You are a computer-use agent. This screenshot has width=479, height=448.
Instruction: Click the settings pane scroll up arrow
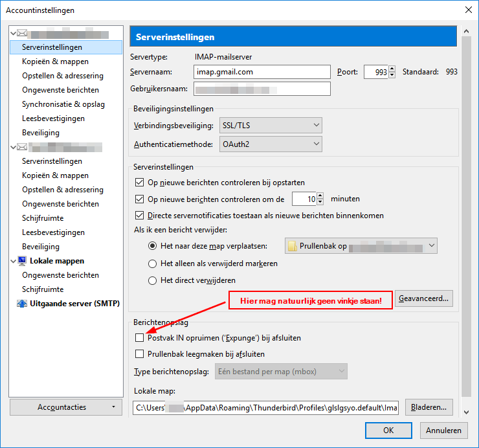click(466, 31)
